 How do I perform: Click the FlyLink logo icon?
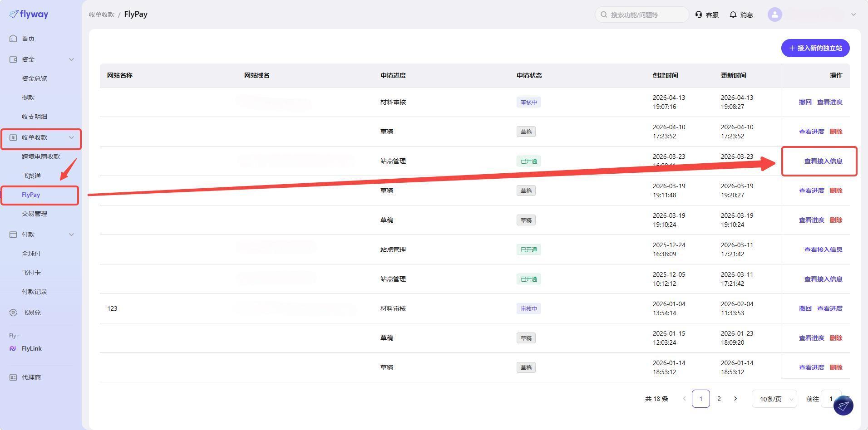click(13, 348)
